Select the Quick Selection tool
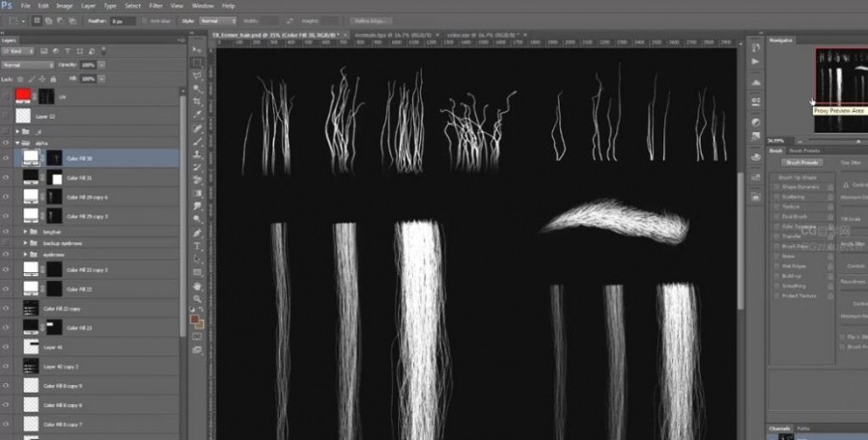 pyautogui.click(x=197, y=89)
